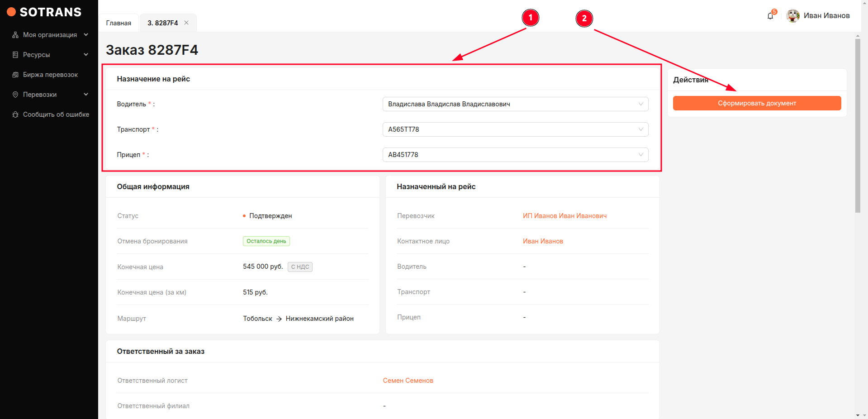Click the Моя организация sidebar icon
Screen dimensions: 868x419
(15, 35)
